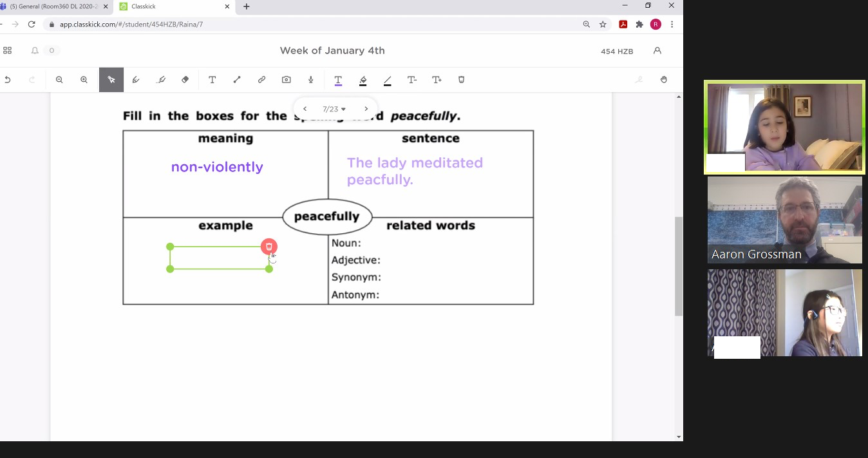Click the undo button
The width and height of the screenshot is (868, 458).
8,80
